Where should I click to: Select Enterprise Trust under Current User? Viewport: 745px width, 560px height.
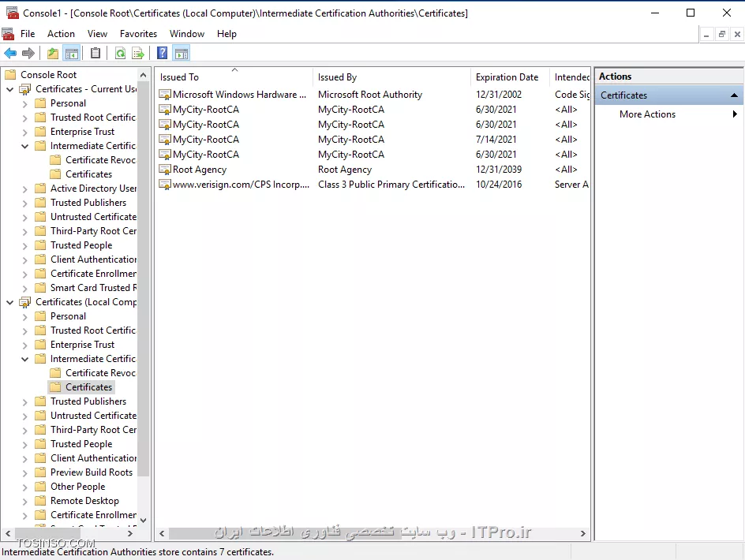[x=82, y=132]
